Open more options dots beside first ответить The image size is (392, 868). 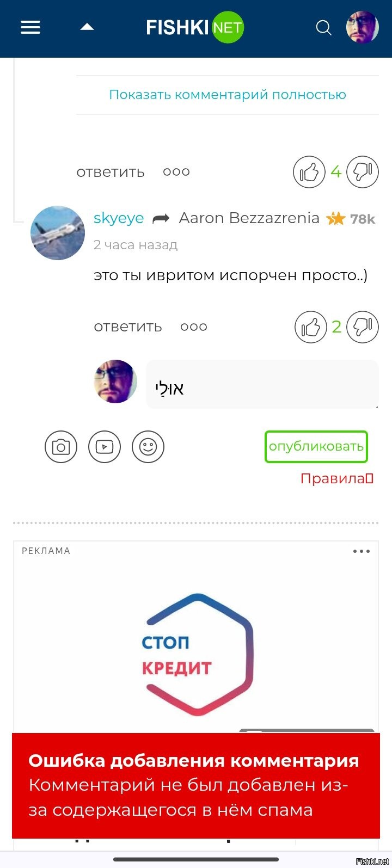[176, 172]
